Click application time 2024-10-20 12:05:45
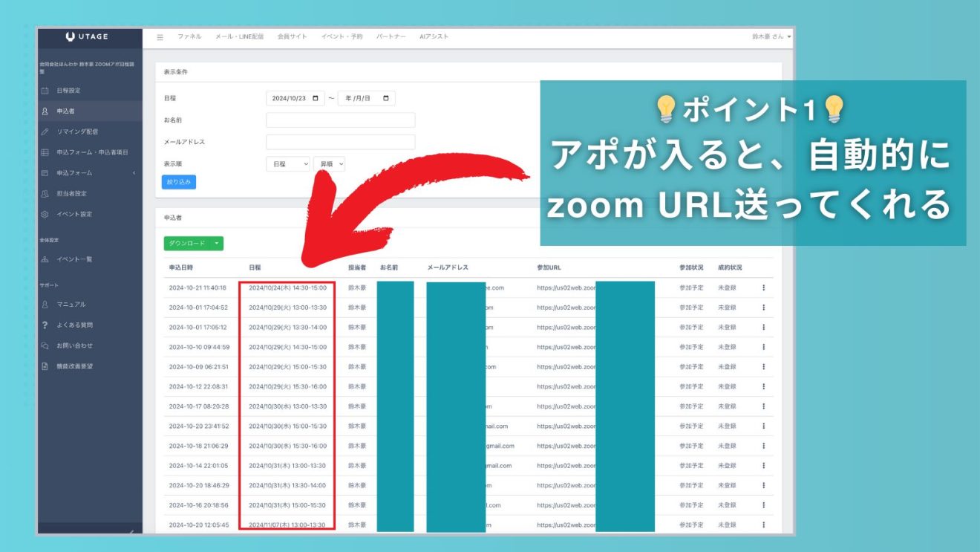 (198, 525)
